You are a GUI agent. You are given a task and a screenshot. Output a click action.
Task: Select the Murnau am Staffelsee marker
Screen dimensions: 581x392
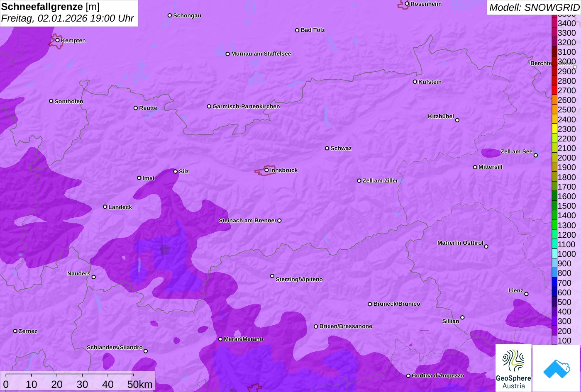click(x=227, y=54)
